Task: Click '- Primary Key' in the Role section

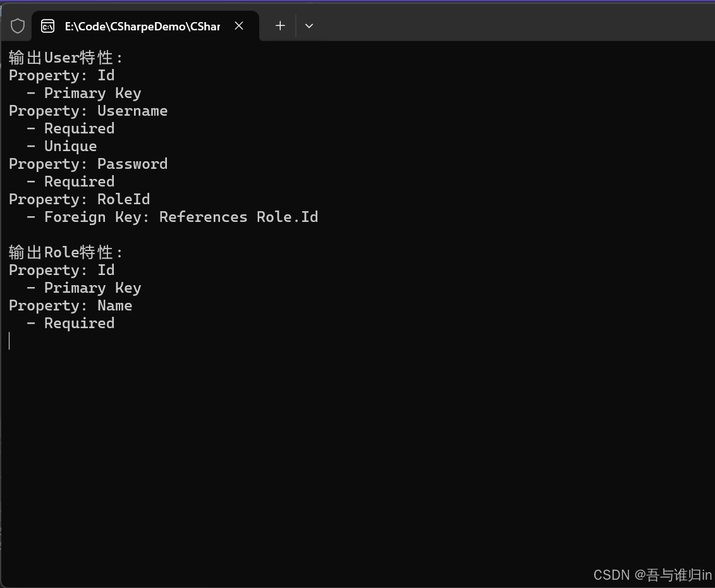Action: pyautogui.click(x=84, y=288)
